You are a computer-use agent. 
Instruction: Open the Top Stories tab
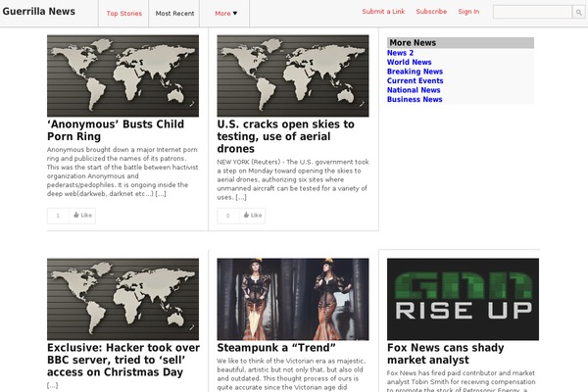(124, 14)
